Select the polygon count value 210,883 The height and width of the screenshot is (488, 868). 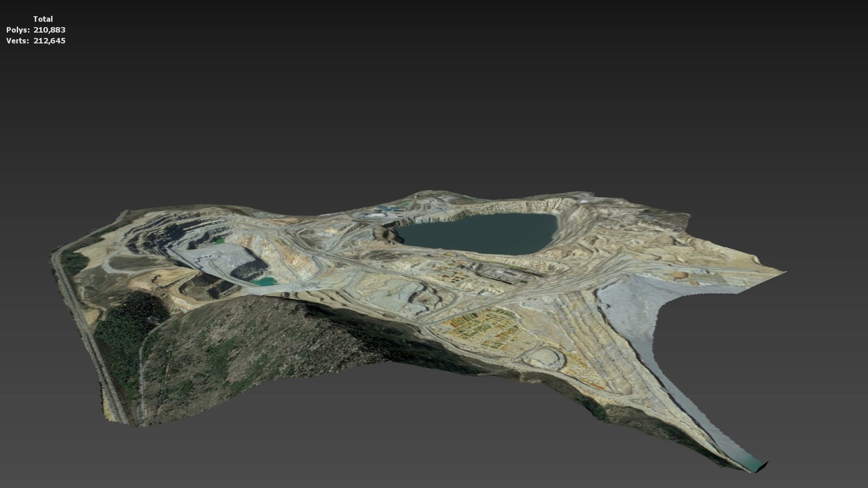(x=49, y=30)
